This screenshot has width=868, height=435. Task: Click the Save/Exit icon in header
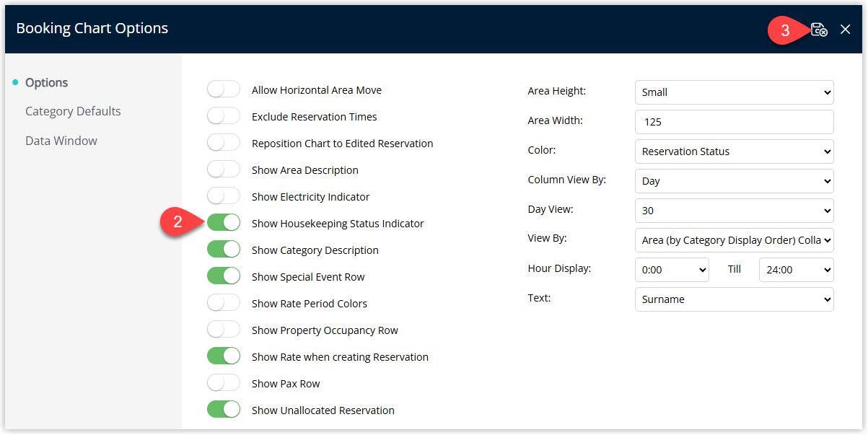(x=819, y=30)
